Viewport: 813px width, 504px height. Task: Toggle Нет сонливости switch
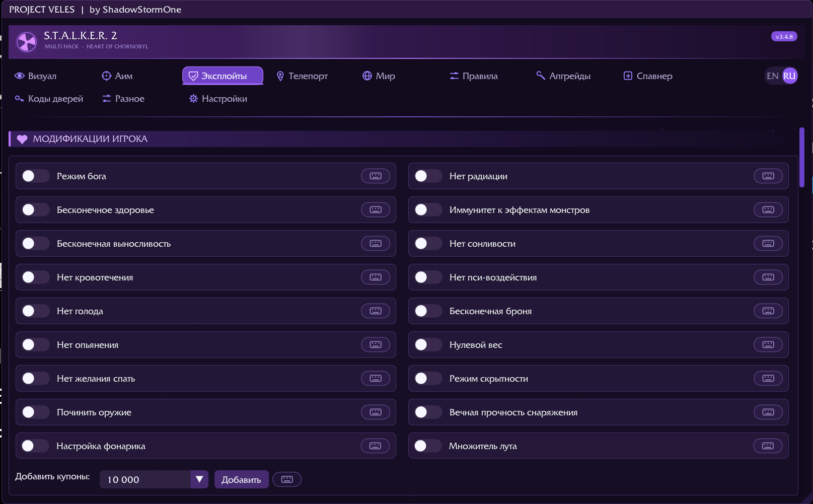(x=428, y=243)
